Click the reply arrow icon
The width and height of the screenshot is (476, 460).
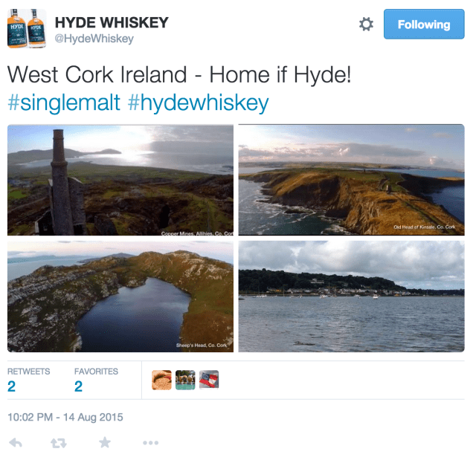point(16,443)
